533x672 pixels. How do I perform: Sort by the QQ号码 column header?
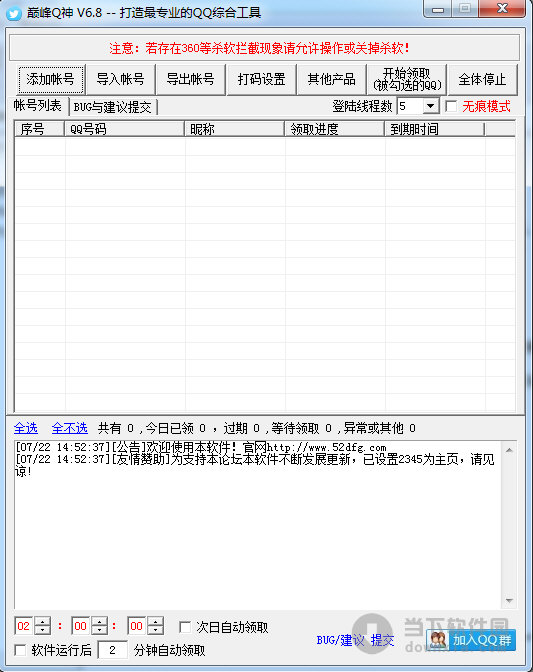pos(124,129)
